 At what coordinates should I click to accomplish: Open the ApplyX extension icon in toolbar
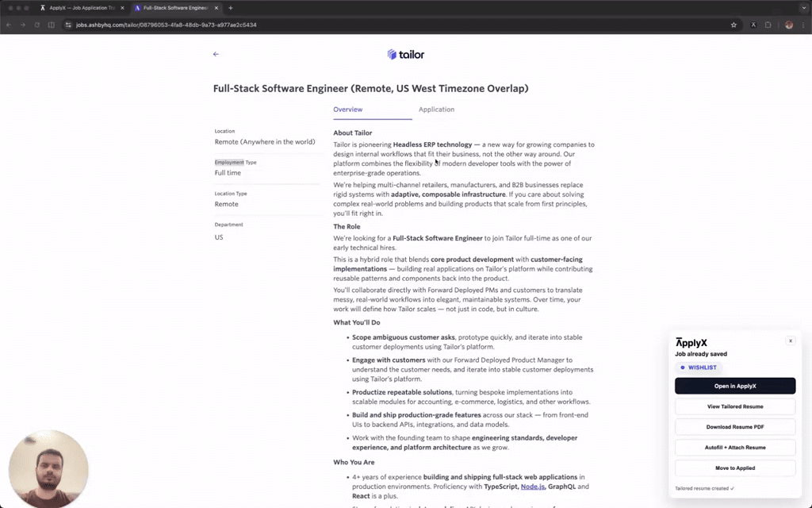[x=753, y=25]
